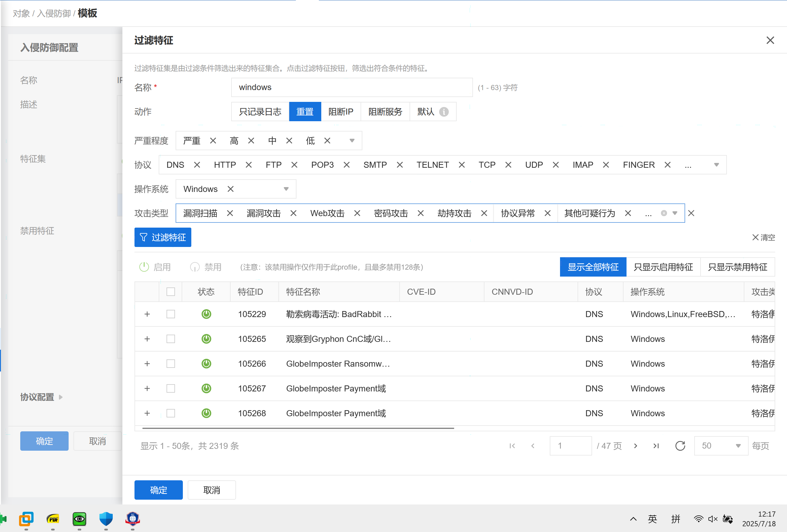Check the row for signature 105229
787x532 pixels.
[x=171, y=314]
